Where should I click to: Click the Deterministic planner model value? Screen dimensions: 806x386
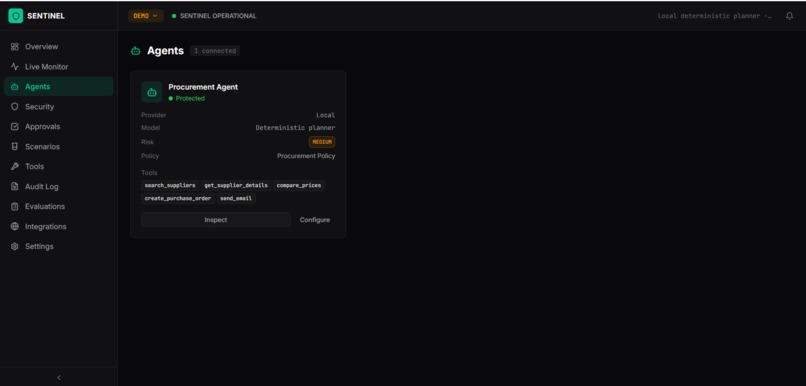[x=295, y=128]
